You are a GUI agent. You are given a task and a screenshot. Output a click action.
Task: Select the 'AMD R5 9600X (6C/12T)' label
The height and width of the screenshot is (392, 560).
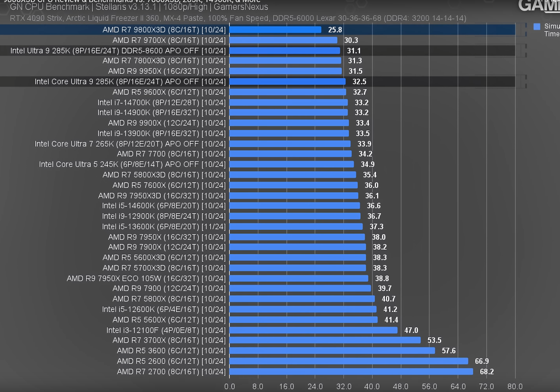click(x=169, y=92)
